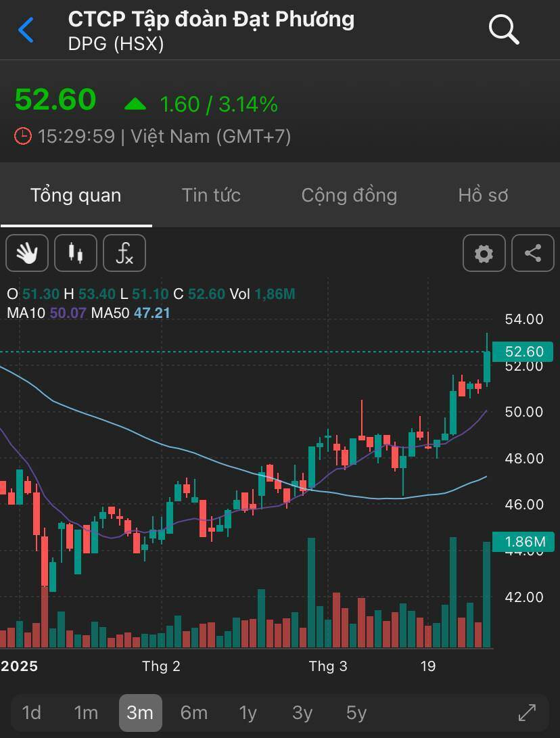560x738 pixels.
Task: Click the 48.00 price axis label
Action: [x=523, y=458]
